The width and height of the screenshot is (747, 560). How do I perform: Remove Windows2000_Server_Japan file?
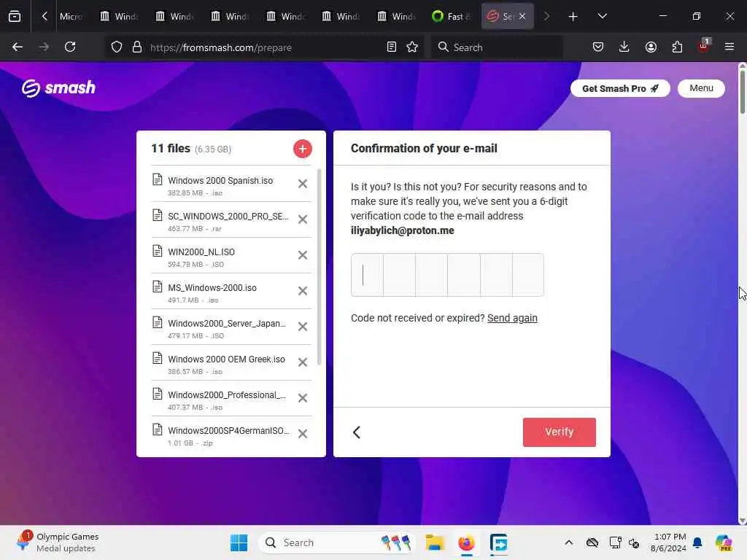pyautogui.click(x=303, y=326)
